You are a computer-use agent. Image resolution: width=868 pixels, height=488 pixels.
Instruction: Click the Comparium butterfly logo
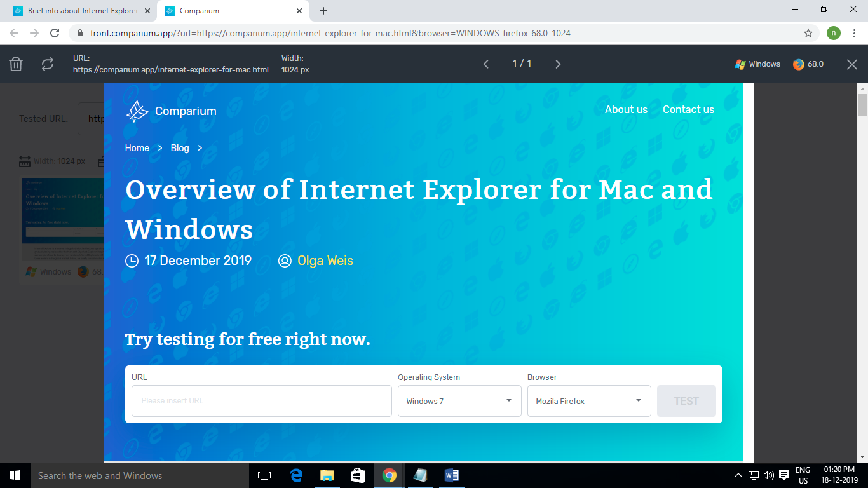(137, 111)
